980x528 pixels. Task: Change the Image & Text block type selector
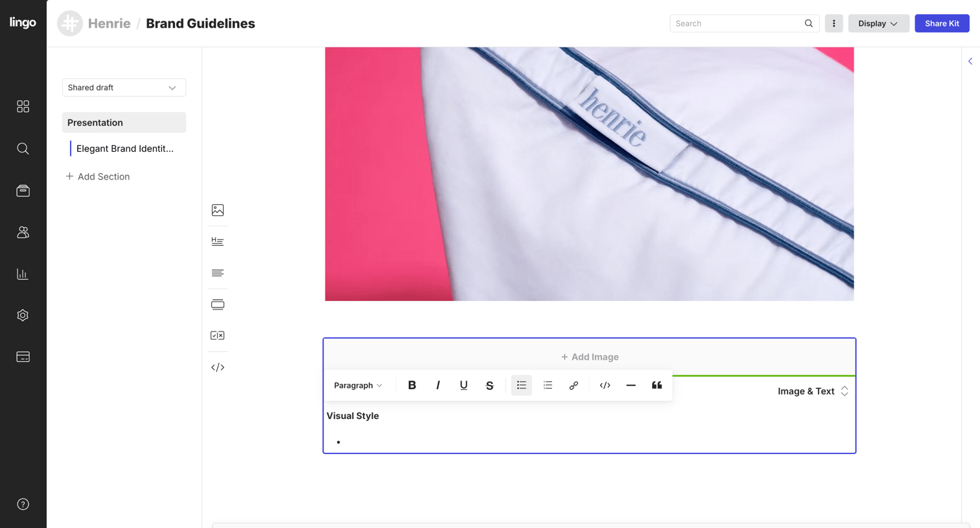[x=813, y=391]
